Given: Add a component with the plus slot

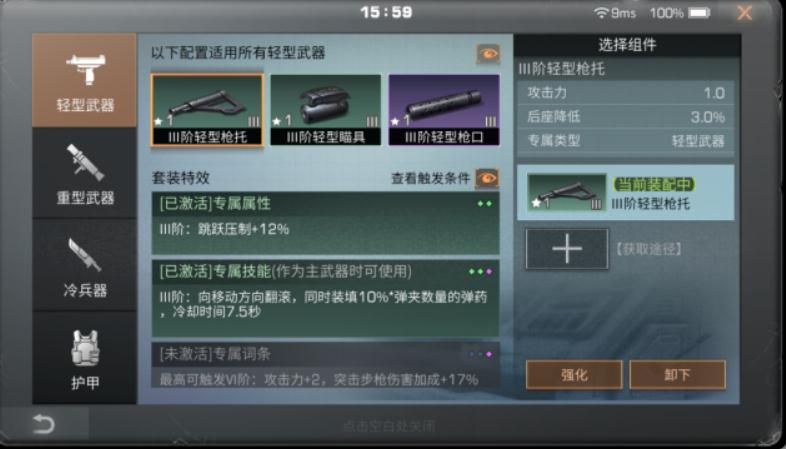Looking at the screenshot, I should [x=567, y=249].
